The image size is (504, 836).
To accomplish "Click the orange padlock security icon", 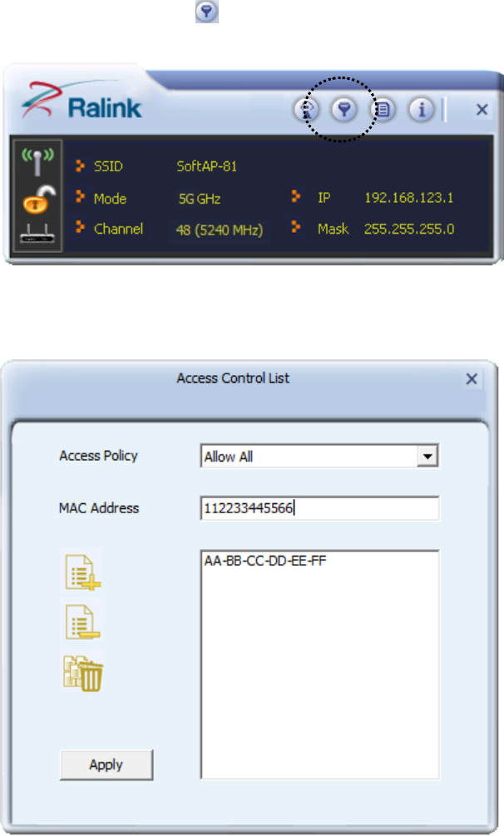I will (39, 200).
